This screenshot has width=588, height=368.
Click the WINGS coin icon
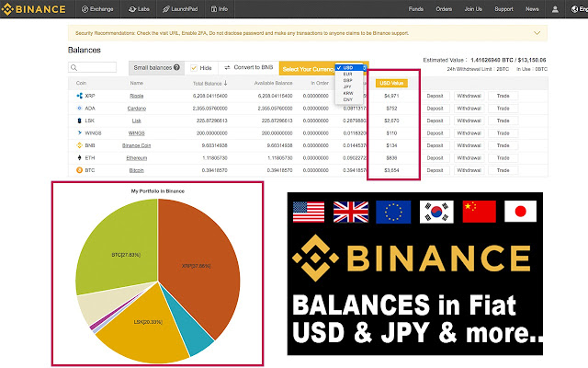pyautogui.click(x=79, y=132)
